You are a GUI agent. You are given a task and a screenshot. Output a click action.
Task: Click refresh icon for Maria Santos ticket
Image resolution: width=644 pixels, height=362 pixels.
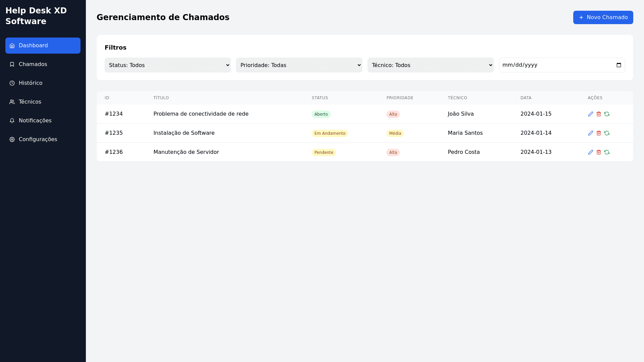coord(607,133)
